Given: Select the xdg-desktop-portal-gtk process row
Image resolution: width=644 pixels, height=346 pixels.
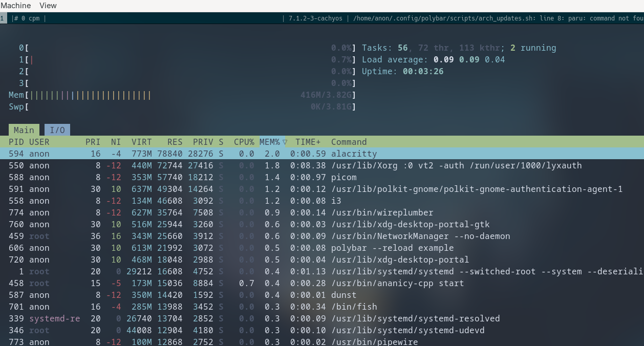Looking at the screenshot, I should coord(322,224).
